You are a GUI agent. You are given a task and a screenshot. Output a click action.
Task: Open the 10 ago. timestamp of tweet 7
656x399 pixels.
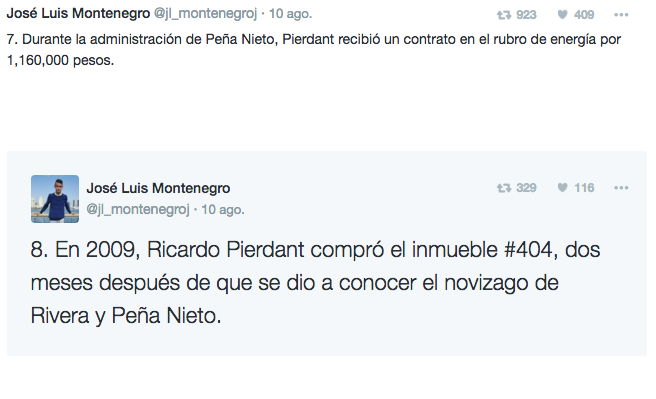coord(290,14)
